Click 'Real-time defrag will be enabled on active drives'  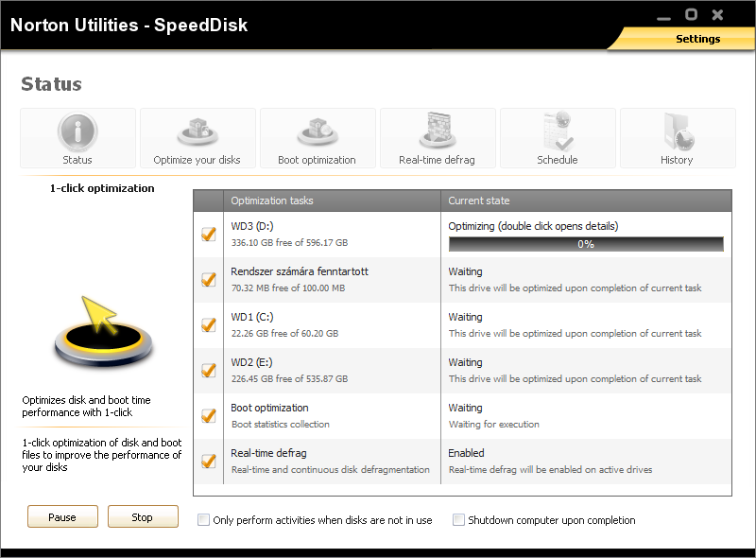(551, 469)
